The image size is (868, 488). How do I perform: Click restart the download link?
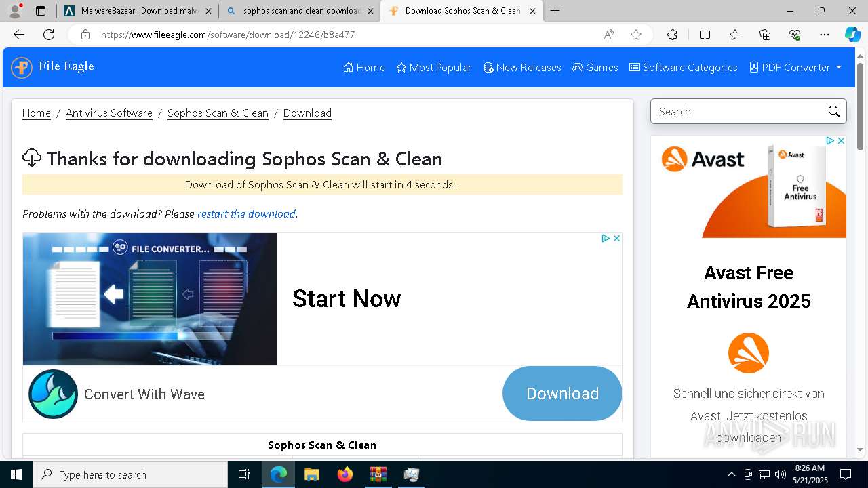pyautogui.click(x=246, y=213)
